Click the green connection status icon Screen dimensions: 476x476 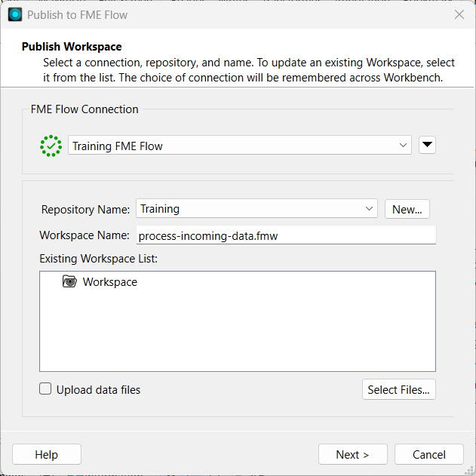point(51,146)
